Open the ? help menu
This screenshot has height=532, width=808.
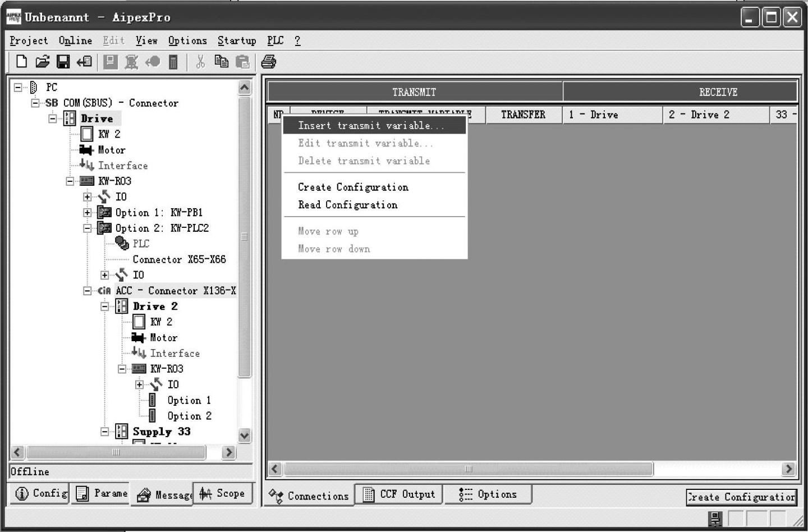point(297,40)
